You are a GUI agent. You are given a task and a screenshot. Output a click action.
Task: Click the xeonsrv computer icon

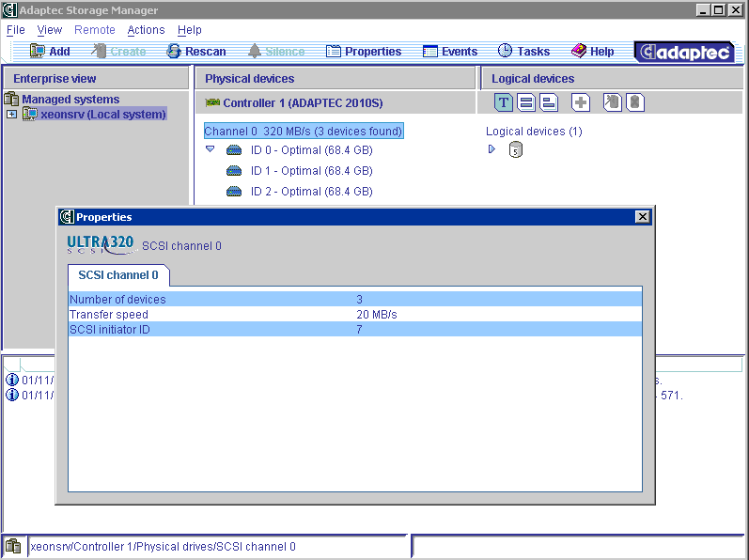tap(30, 114)
